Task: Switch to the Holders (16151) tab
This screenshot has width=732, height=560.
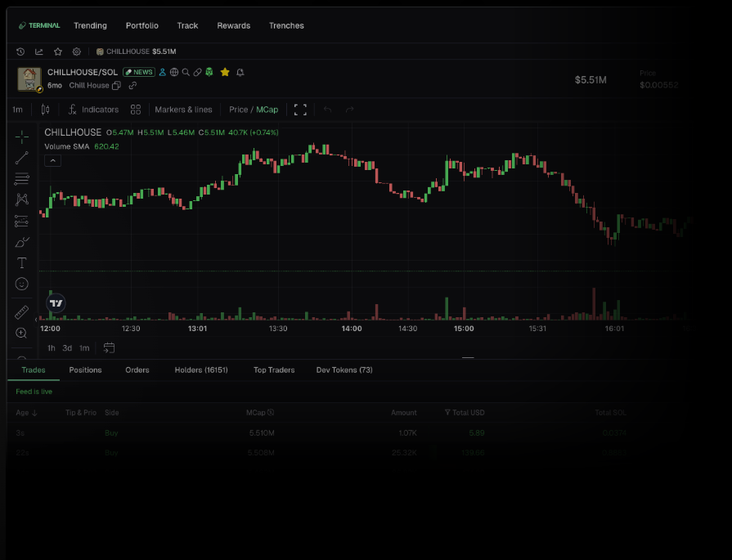Action: (201, 370)
